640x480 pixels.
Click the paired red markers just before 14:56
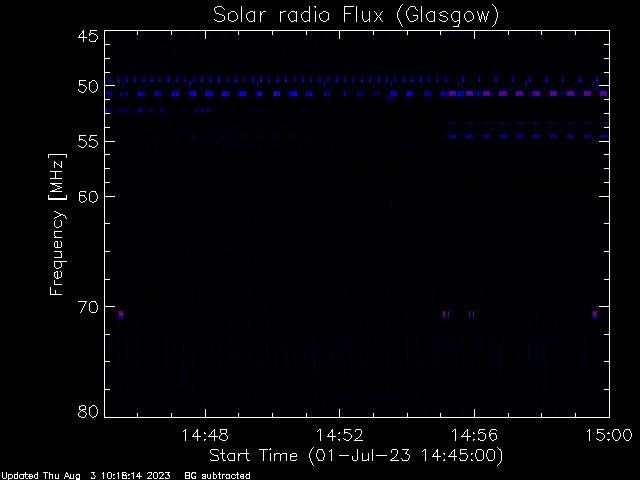tap(471, 314)
